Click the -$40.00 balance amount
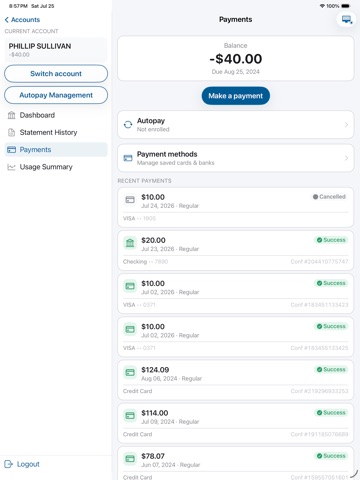This screenshot has width=360, height=480. click(236, 59)
